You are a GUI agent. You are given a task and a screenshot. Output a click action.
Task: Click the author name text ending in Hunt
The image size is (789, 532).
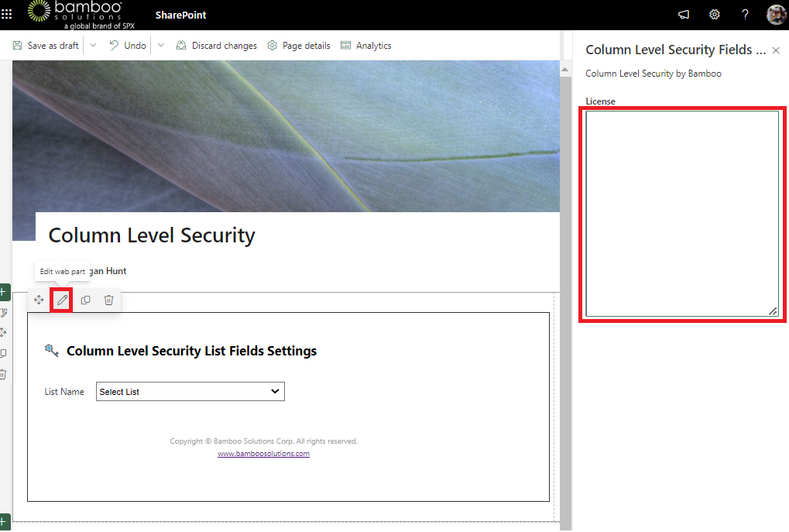(x=108, y=271)
